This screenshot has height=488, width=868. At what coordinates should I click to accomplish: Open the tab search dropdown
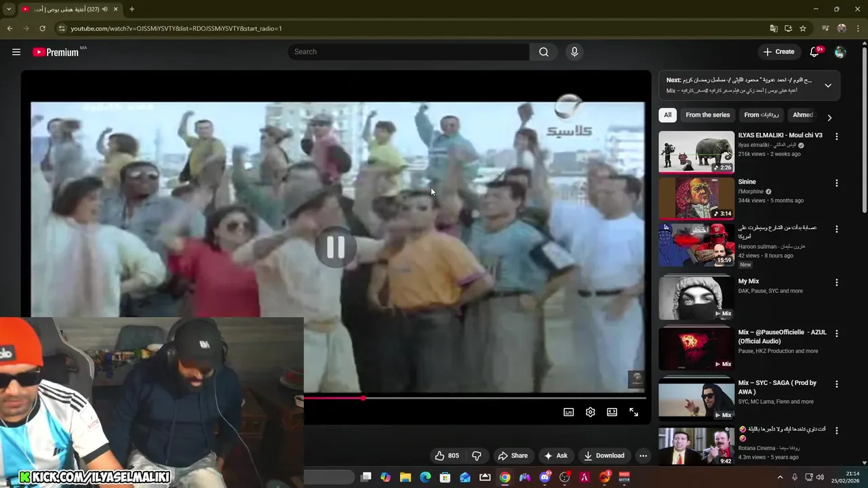click(x=9, y=9)
